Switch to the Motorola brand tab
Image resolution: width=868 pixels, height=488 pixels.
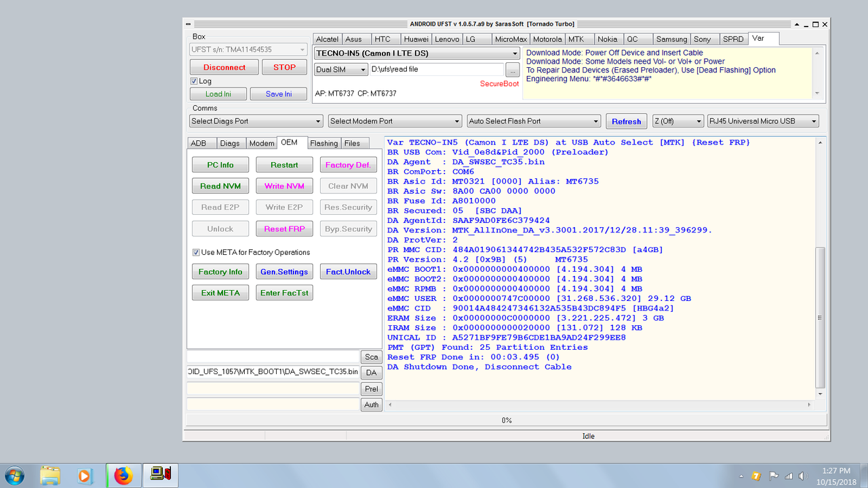coord(547,39)
